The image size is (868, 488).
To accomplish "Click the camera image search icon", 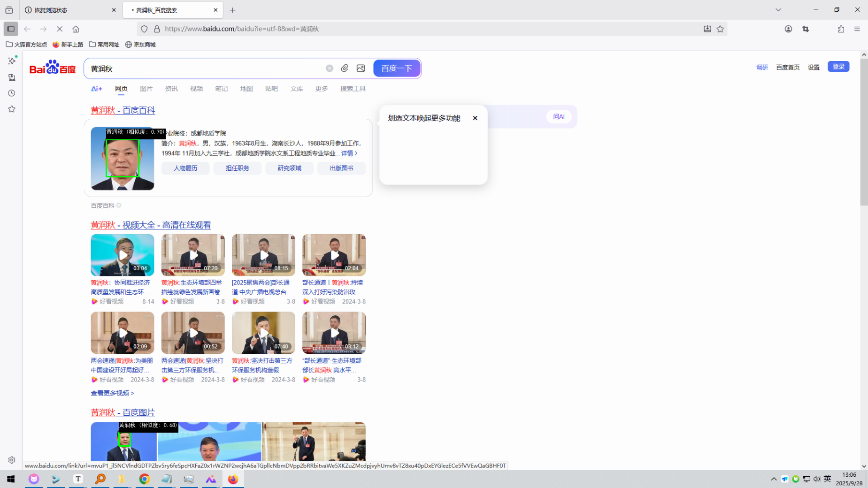I will pos(361,69).
